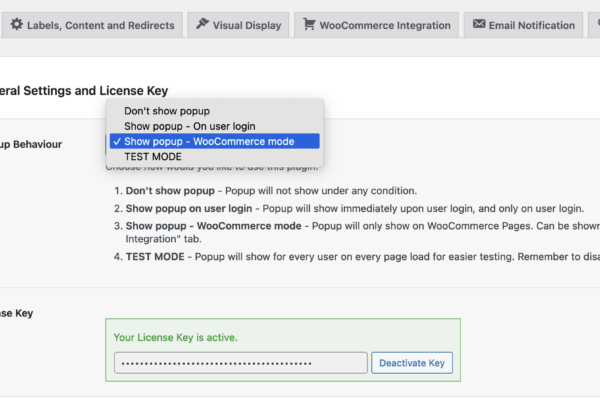Click the bold "TEST MODE" description item
The image size is (600, 400).
coord(155,256)
